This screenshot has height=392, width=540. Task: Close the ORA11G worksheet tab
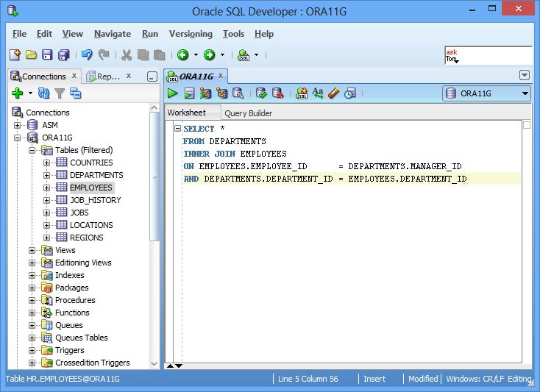click(221, 75)
